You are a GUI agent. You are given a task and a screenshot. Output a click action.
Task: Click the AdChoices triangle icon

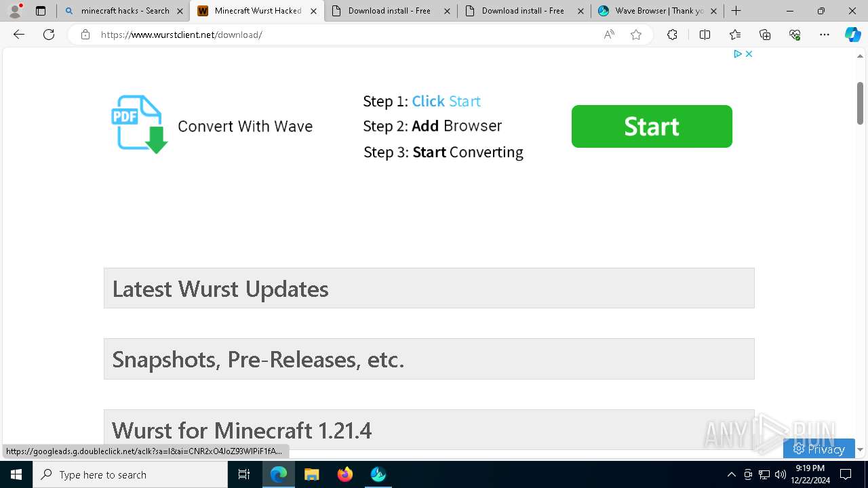[x=738, y=54]
